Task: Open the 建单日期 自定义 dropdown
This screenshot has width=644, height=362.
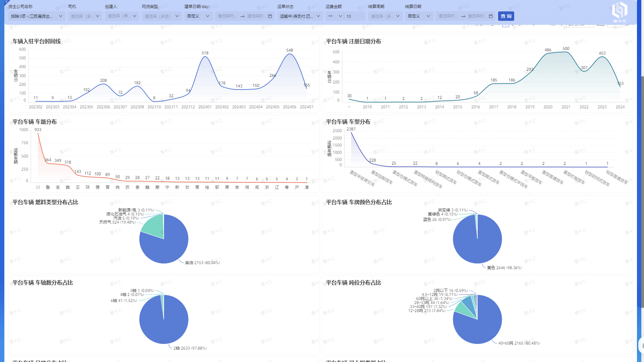Action: tap(199, 16)
